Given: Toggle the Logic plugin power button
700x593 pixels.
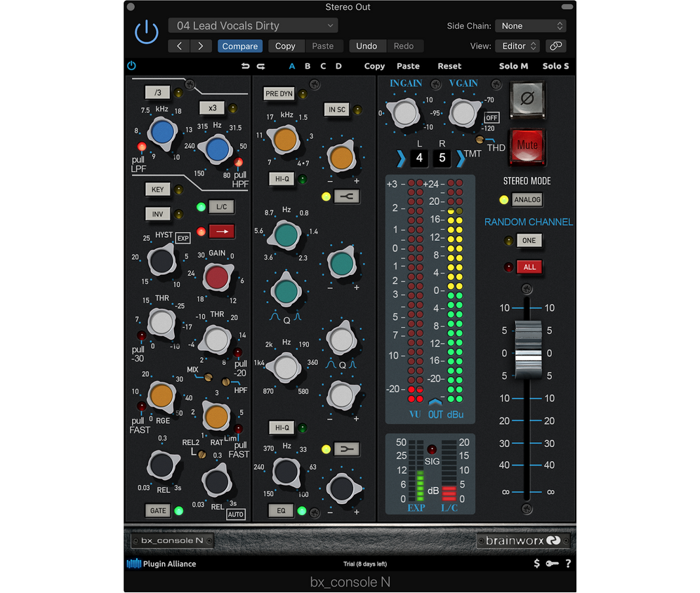Looking at the screenshot, I should [x=147, y=32].
